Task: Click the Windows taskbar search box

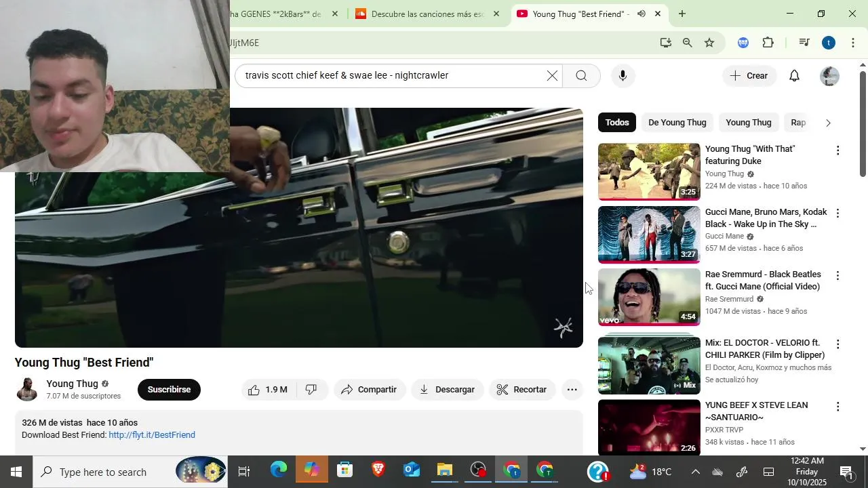Action: [130, 472]
